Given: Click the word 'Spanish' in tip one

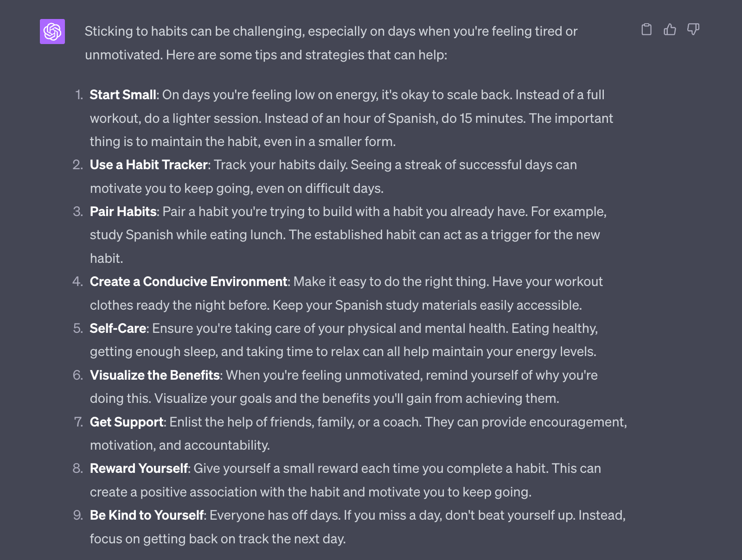Looking at the screenshot, I should 411,118.
